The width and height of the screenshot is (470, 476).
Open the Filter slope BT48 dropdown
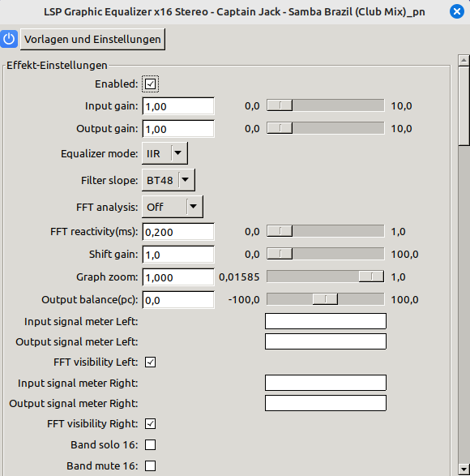(x=169, y=180)
